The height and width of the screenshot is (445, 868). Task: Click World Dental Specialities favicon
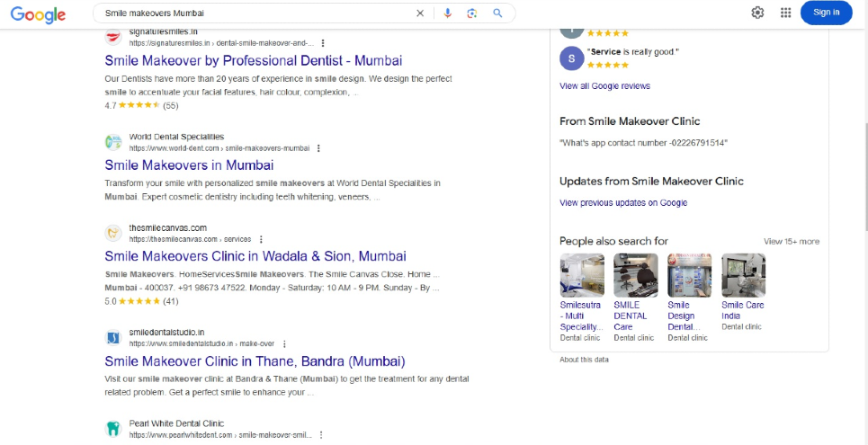[x=113, y=142]
